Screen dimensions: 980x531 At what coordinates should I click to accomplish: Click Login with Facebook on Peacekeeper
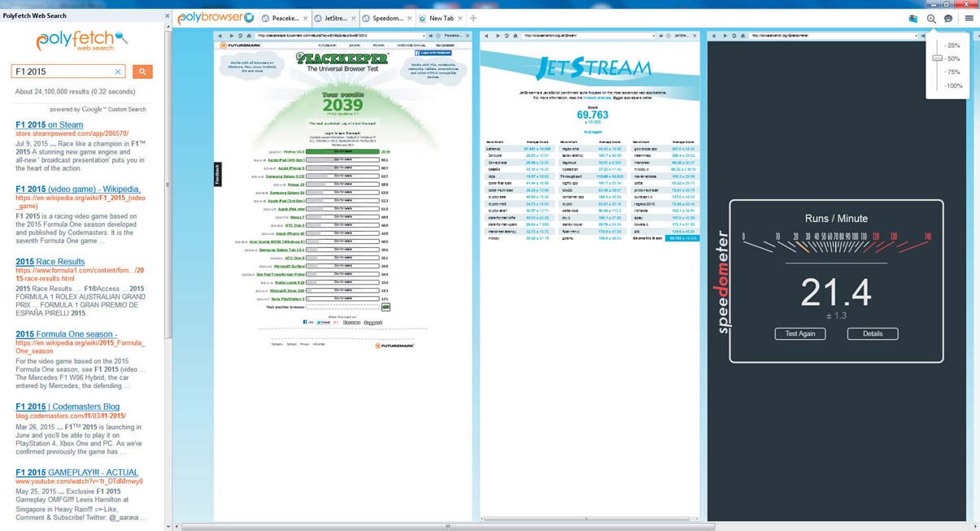coord(433,52)
